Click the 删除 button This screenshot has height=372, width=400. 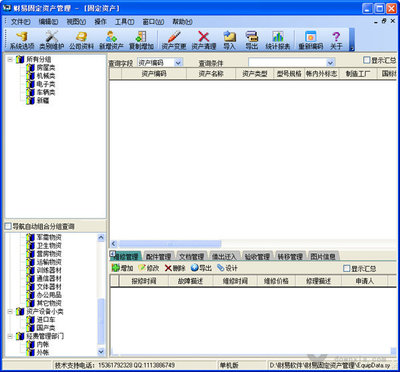coord(175,268)
